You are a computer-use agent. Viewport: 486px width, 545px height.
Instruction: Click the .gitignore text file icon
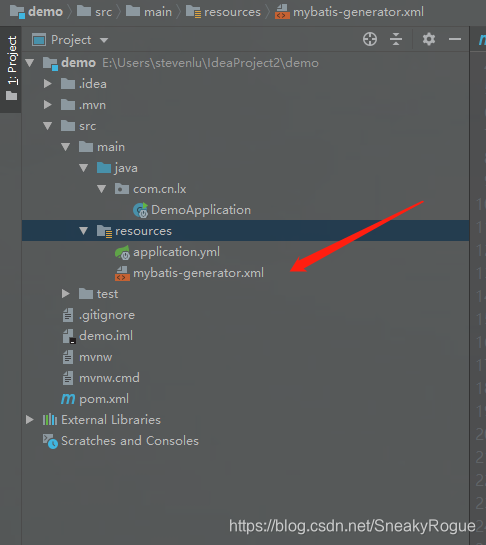click(x=68, y=315)
